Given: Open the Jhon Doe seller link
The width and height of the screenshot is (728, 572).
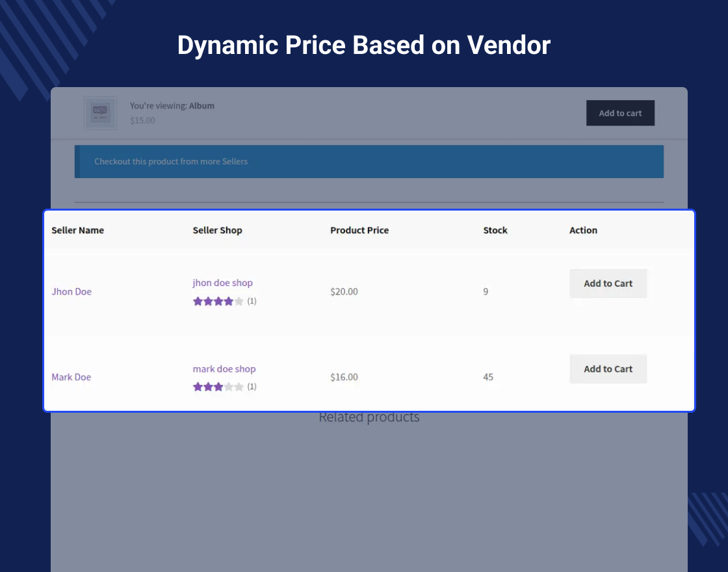Looking at the screenshot, I should [71, 292].
